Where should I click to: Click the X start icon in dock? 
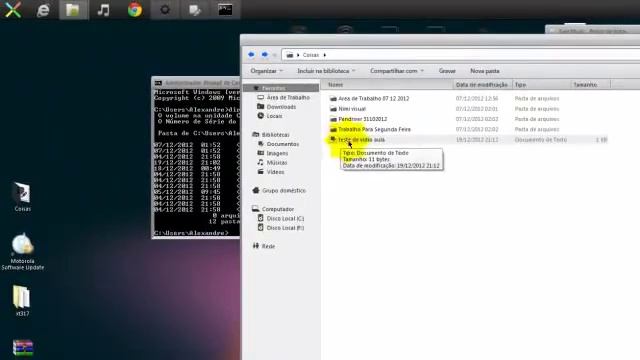click(12, 10)
